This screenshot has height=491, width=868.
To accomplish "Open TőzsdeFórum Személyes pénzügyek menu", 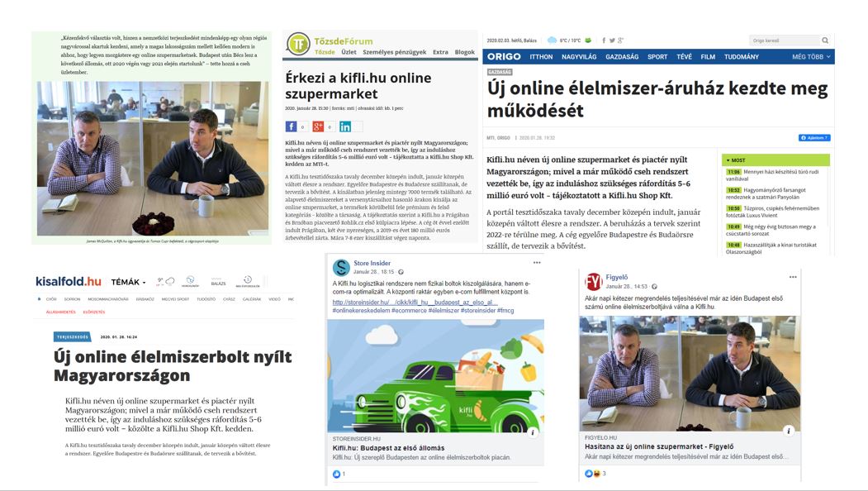I will pos(394,52).
